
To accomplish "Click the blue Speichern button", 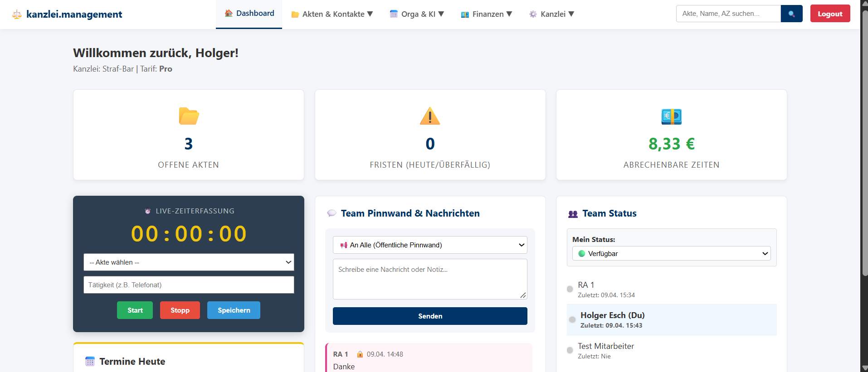I will 234,310.
